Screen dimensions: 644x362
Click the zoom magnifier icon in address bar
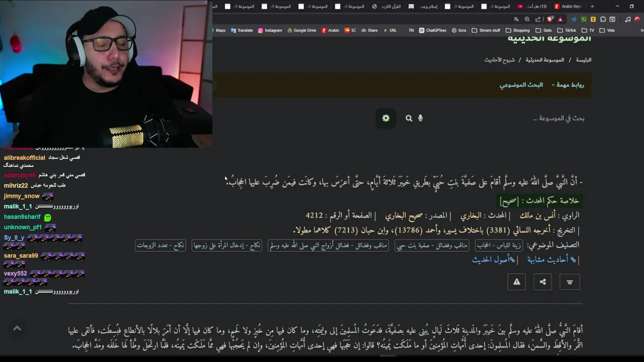point(527,19)
